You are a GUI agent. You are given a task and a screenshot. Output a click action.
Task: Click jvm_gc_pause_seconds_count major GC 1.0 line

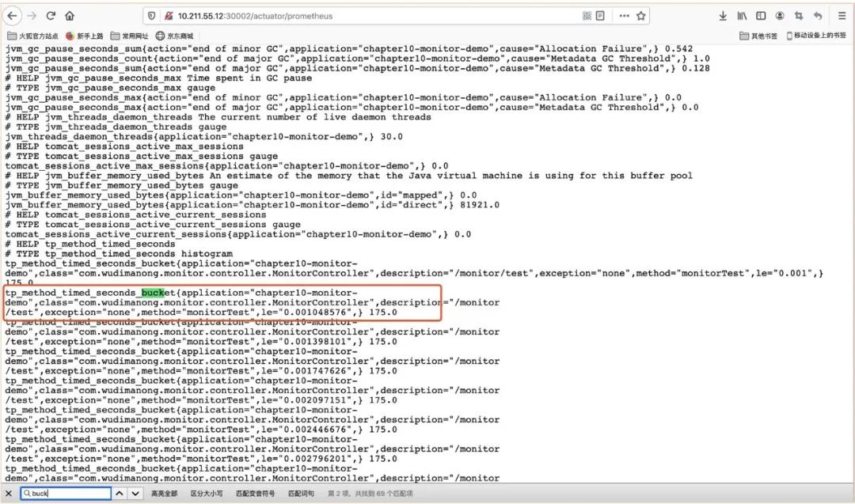(x=358, y=59)
